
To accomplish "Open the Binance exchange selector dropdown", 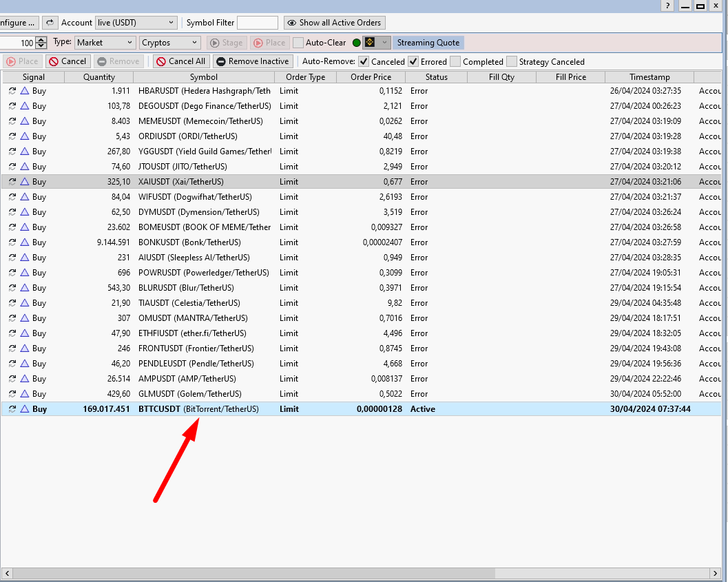I will tap(377, 43).
